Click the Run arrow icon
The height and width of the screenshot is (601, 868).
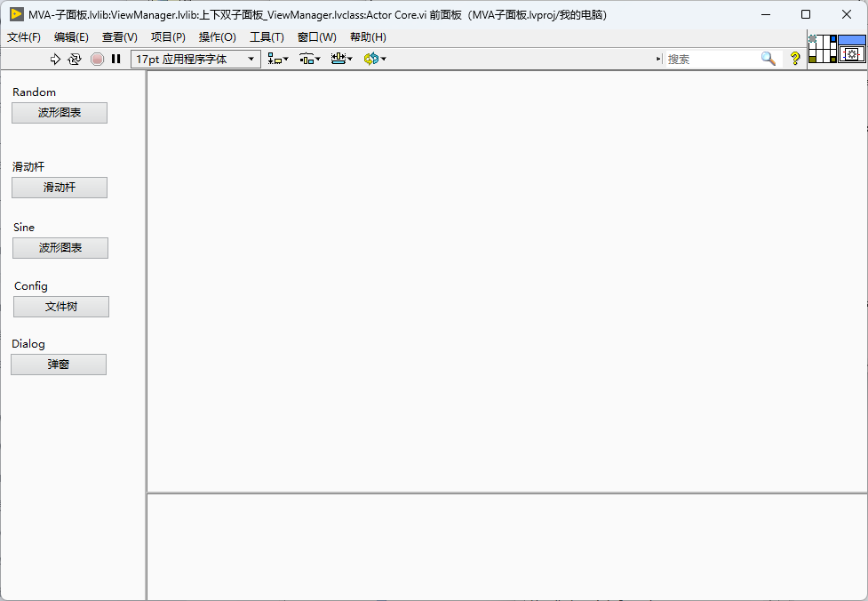(55, 59)
